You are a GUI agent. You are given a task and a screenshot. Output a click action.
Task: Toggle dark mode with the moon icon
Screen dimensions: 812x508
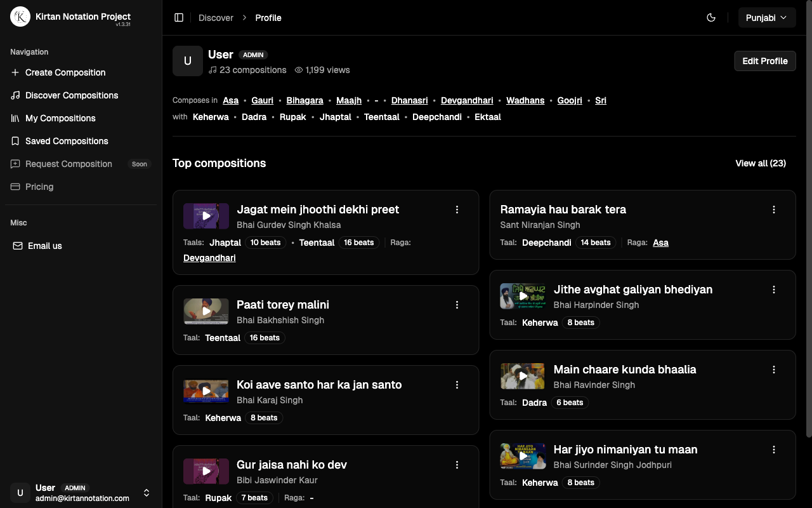(711, 17)
